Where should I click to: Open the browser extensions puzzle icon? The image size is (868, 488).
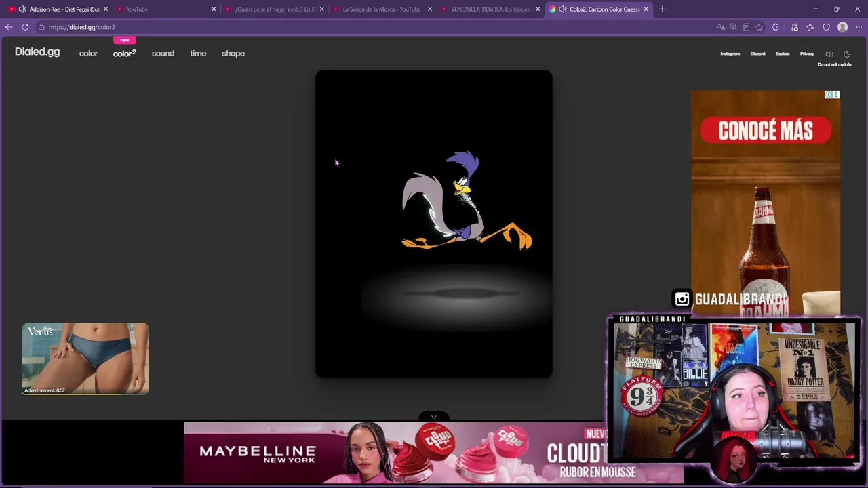pyautogui.click(x=776, y=27)
